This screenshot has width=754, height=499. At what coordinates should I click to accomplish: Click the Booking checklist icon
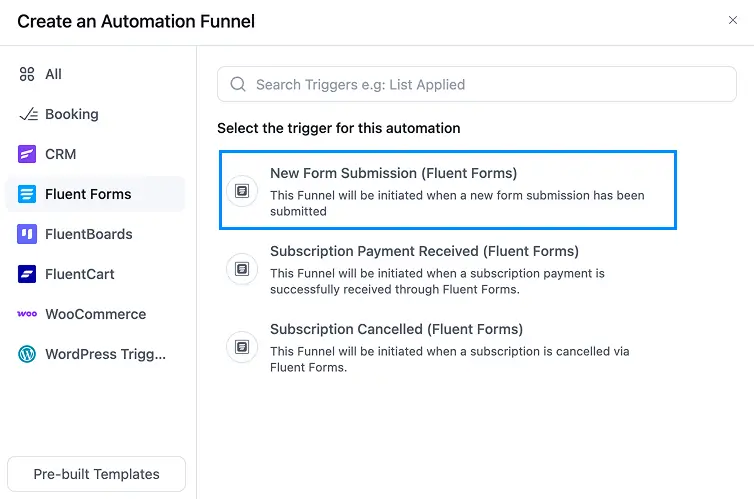click(28, 114)
